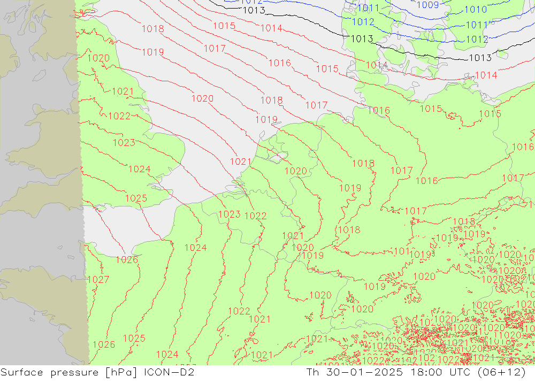
Task: Click the "(06+12)" forecast run text
Action: click(x=502, y=372)
